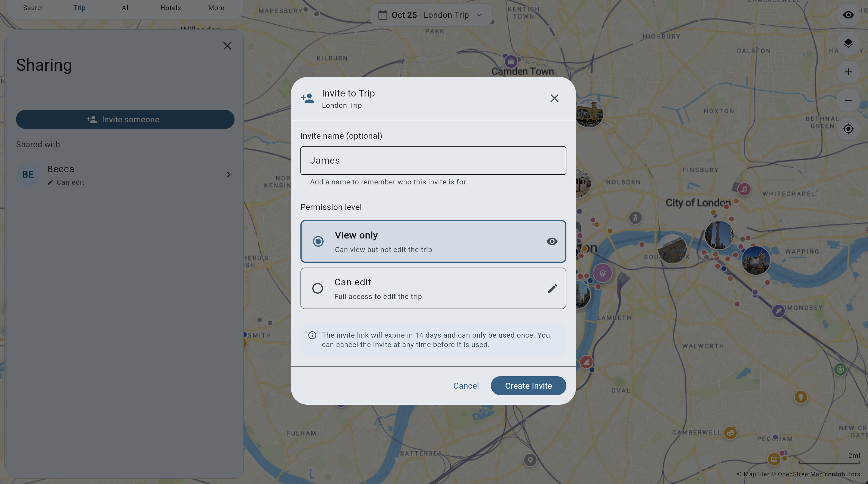Image resolution: width=868 pixels, height=484 pixels.
Task: Click the yellow lightbulb marker
Action: pos(801,397)
